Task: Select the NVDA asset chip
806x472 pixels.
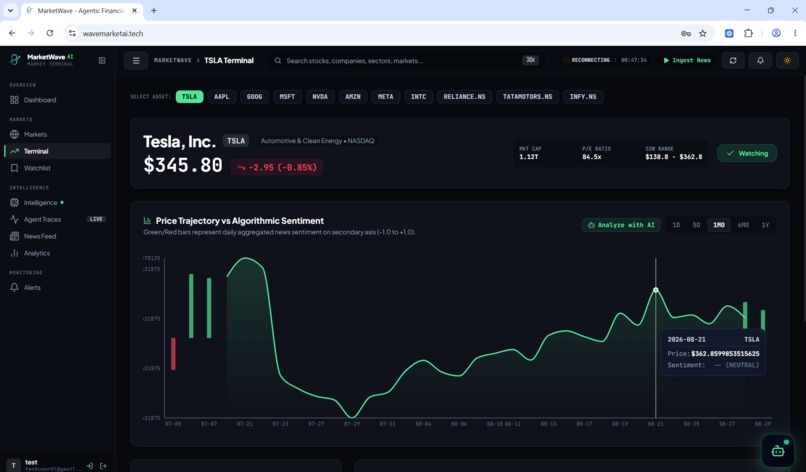Action: pos(320,97)
